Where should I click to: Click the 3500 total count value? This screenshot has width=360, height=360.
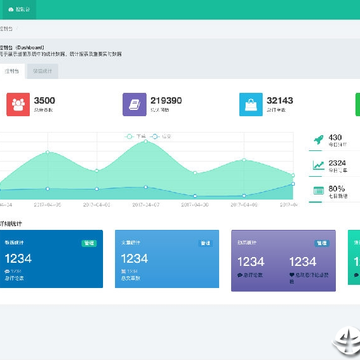click(x=44, y=100)
